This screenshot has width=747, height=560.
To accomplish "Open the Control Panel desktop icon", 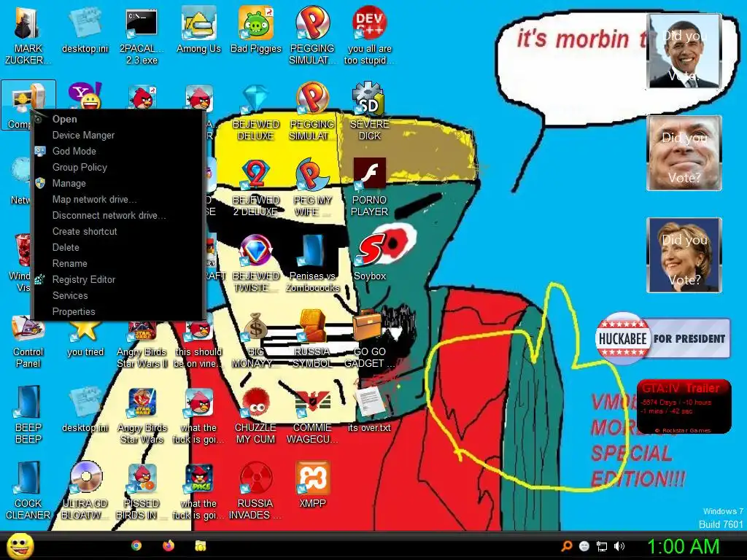I will [28, 342].
